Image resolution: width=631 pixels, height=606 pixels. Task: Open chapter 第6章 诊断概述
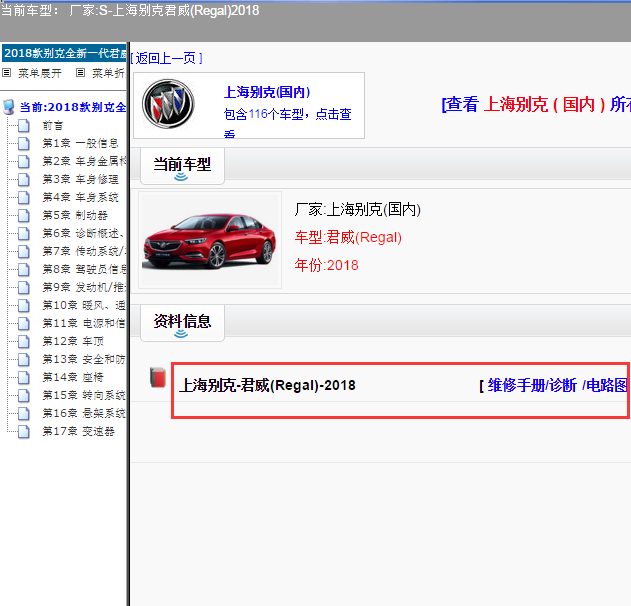point(83,233)
